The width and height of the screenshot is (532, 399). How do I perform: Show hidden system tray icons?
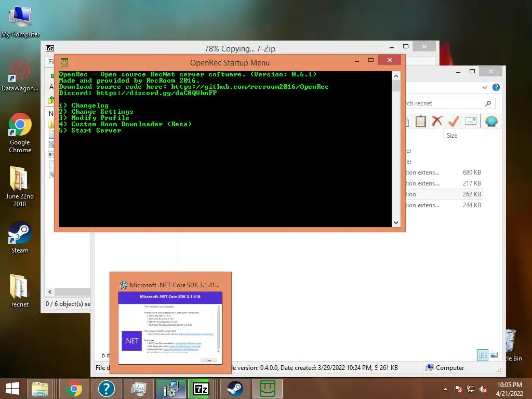click(445, 389)
